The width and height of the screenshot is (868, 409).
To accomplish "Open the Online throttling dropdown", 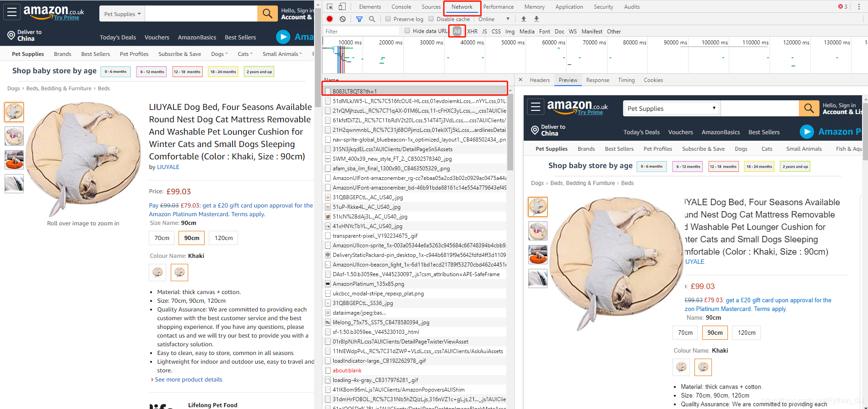I will click(x=494, y=19).
